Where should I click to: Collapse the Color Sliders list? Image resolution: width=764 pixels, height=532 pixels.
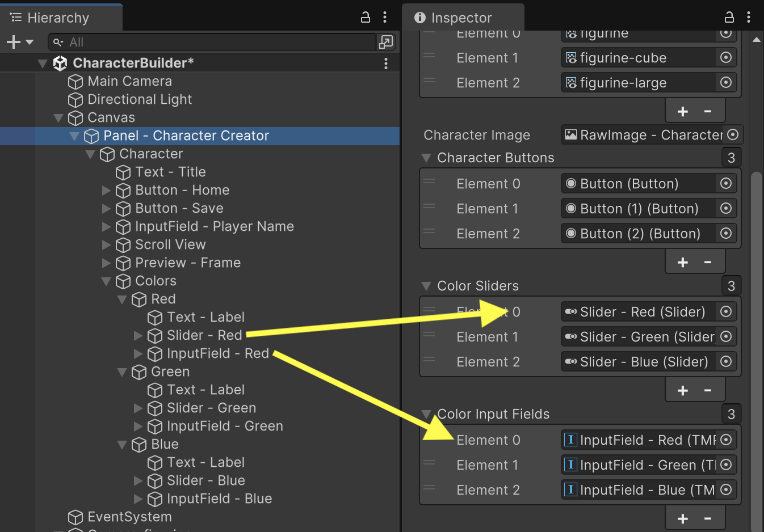[x=426, y=286]
